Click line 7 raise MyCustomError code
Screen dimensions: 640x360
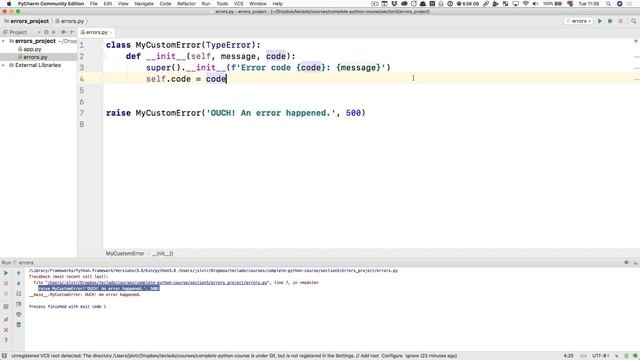click(x=236, y=113)
